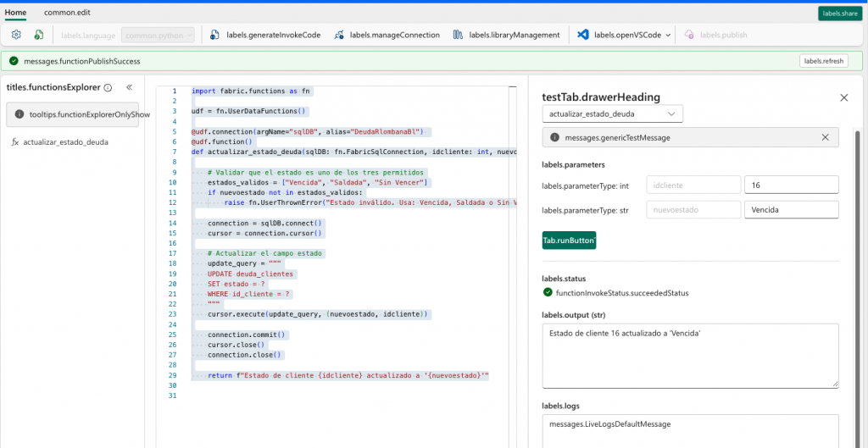Open labels.libraryManagement from the toolbar
The height and width of the screenshot is (448, 868).
coord(507,35)
